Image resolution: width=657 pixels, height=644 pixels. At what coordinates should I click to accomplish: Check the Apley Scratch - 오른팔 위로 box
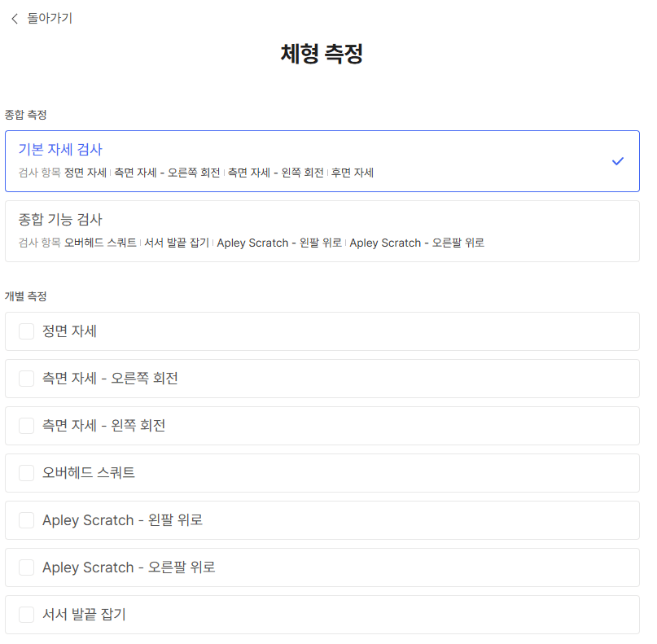[x=25, y=567]
